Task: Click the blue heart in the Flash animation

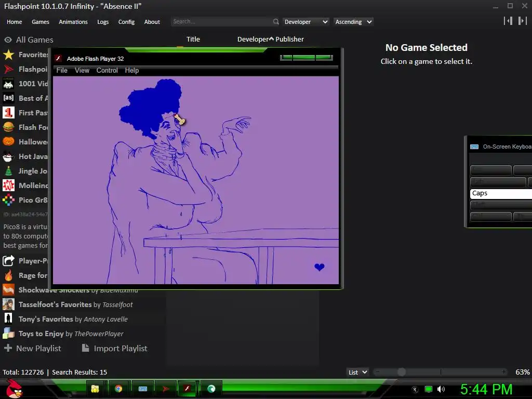Action: coord(320,268)
